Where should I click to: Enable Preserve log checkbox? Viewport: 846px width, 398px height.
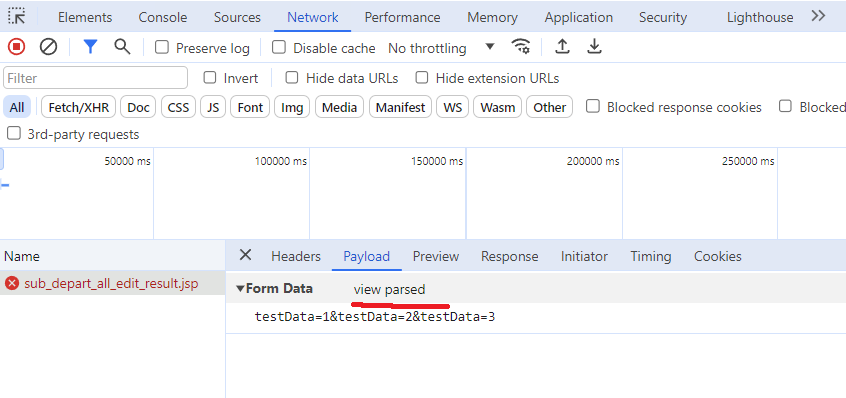161,47
